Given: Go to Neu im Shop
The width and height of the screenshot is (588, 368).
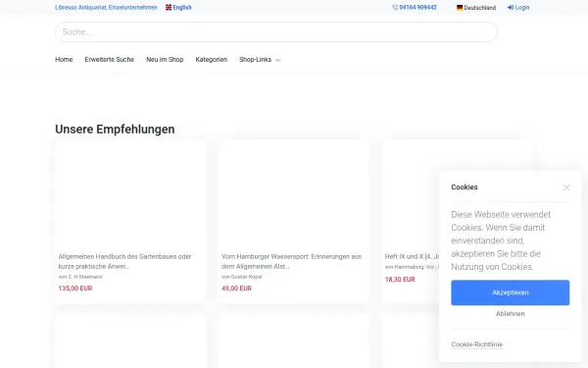Looking at the screenshot, I should pyautogui.click(x=165, y=59).
